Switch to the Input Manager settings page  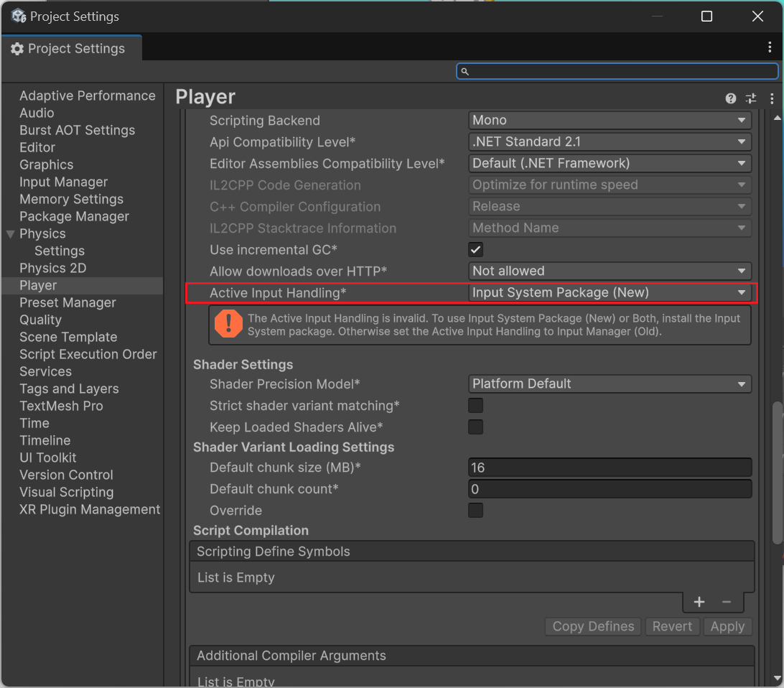click(62, 182)
